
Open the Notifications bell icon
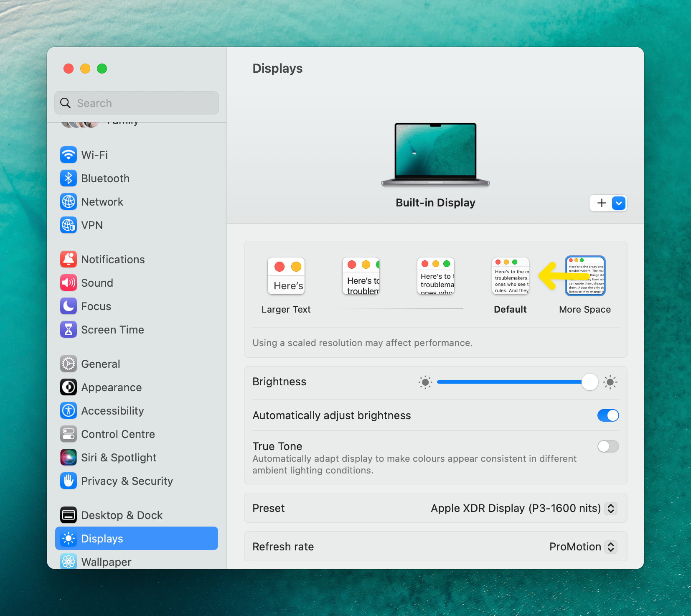click(x=69, y=259)
